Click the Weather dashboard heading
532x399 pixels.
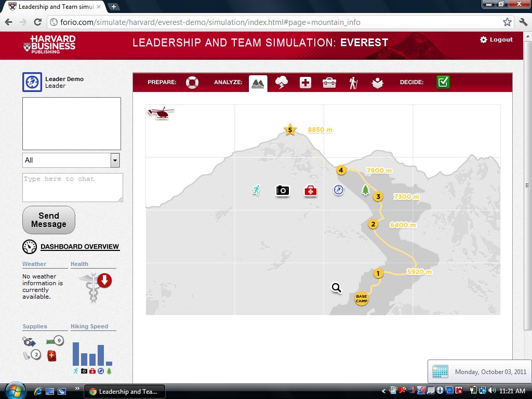(34, 264)
